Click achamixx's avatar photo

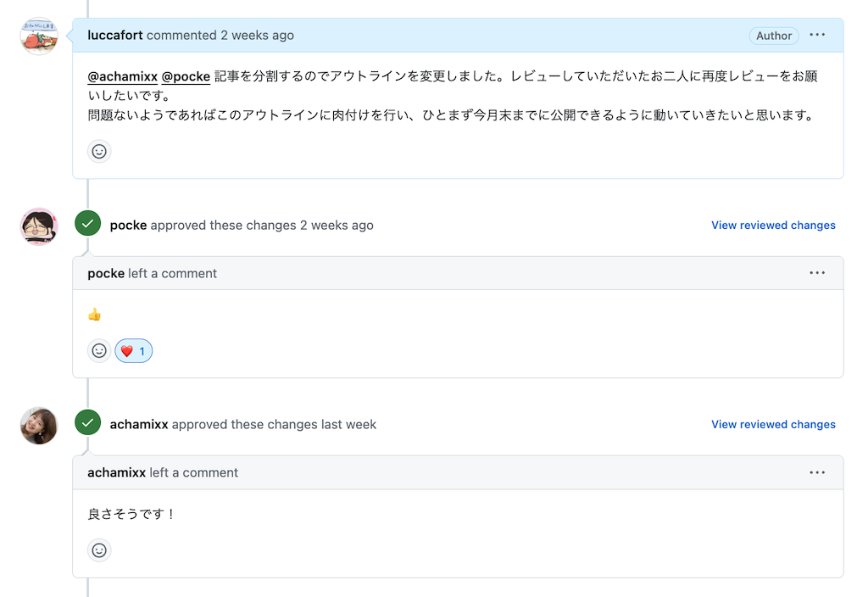pyautogui.click(x=38, y=426)
